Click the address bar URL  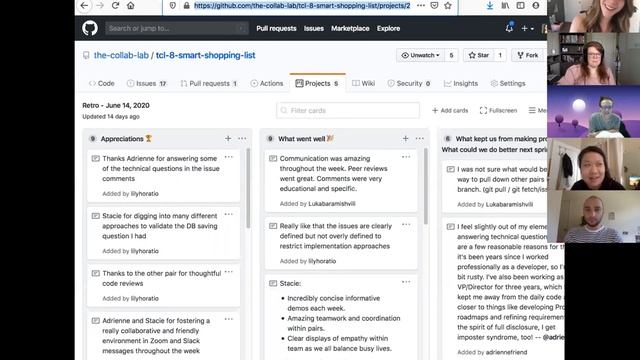pos(302,5)
